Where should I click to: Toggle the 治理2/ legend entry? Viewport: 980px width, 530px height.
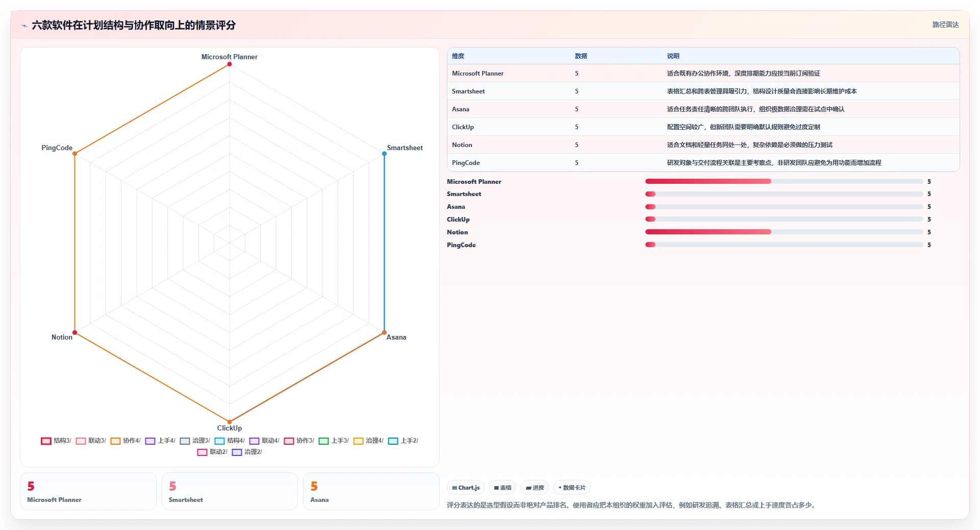(247, 452)
